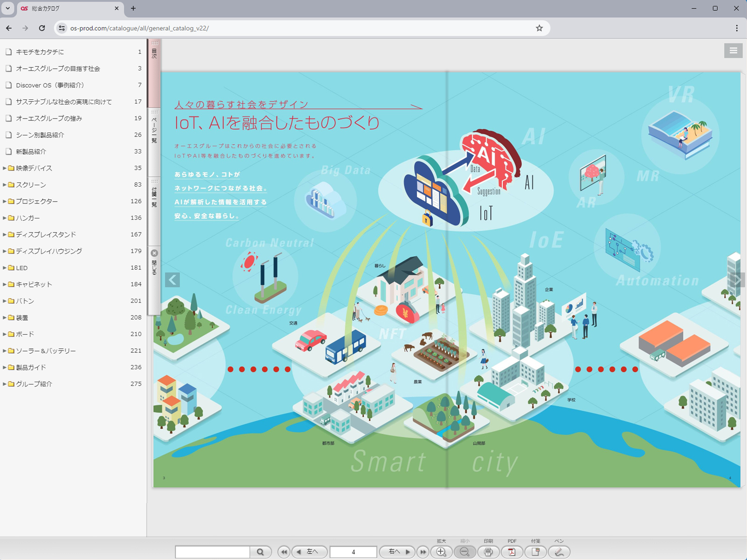Viewport: 747px width, 560px height.
Task: View site information icon in address bar
Action: pos(62,28)
